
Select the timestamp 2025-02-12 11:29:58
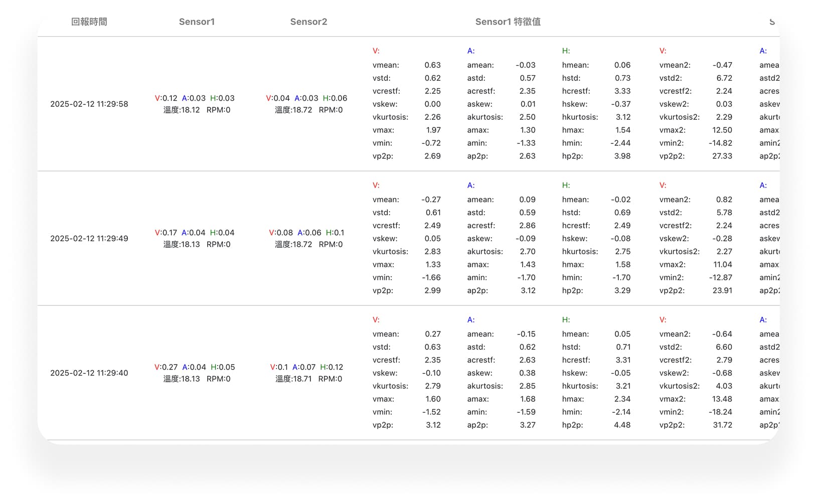point(89,104)
